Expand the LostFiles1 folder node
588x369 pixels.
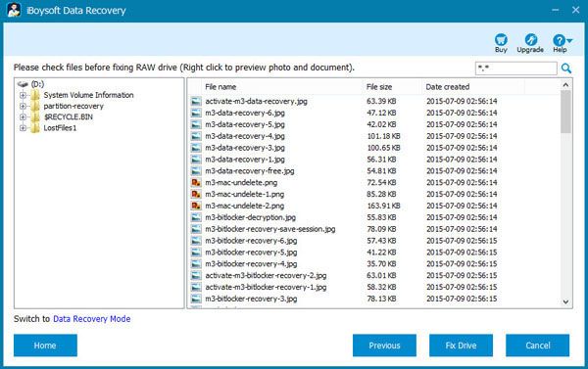pos(23,128)
